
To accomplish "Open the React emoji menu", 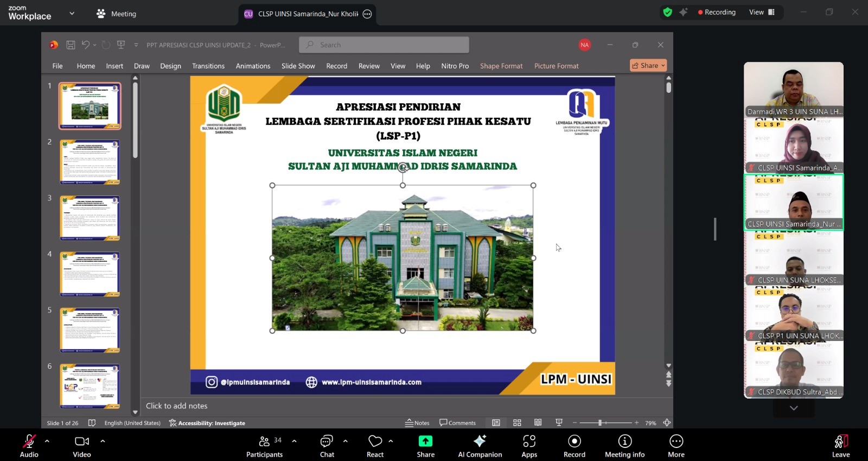I will [x=375, y=446].
